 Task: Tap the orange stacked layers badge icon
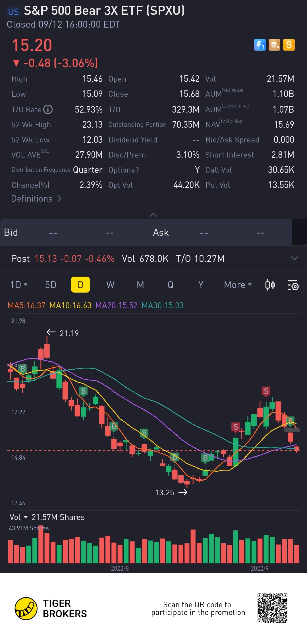[274, 45]
